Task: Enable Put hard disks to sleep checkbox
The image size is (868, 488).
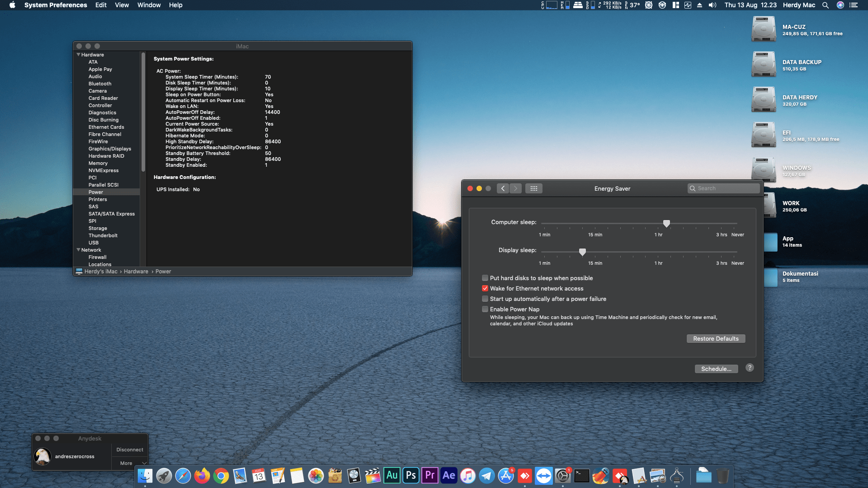Action: [485, 278]
